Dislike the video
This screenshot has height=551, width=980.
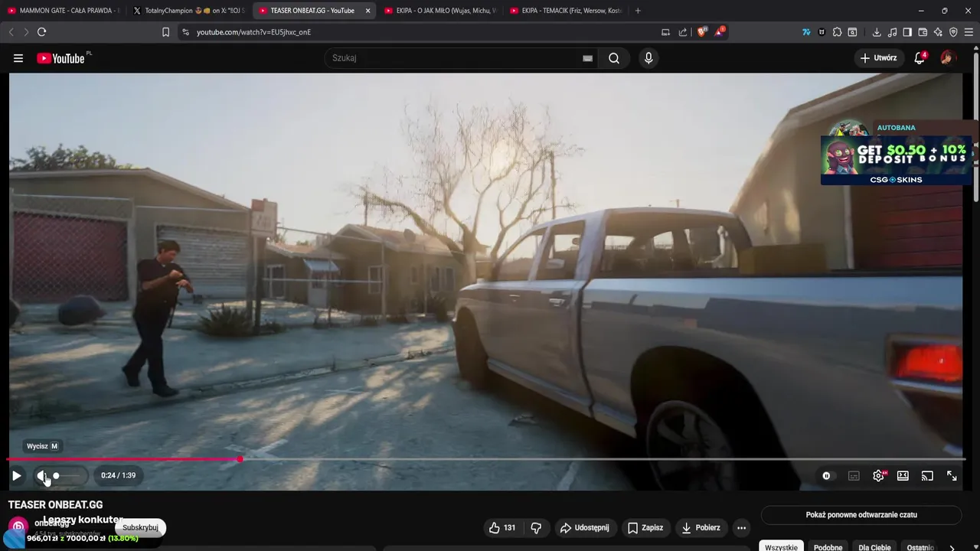coord(536,527)
